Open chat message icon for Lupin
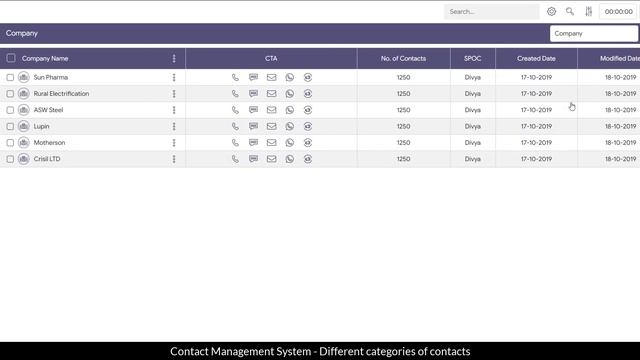The height and width of the screenshot is (360, 640). [x=253, y=126]
